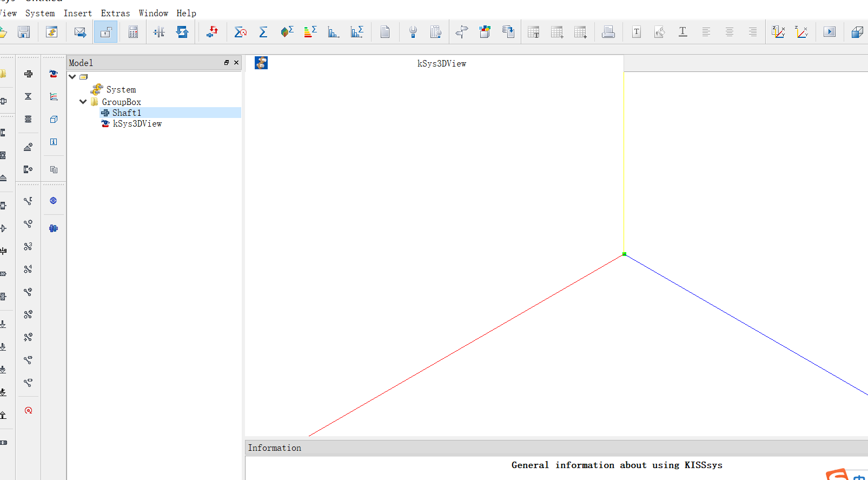Click the blue info box palette icon

(x=53, y=142)
